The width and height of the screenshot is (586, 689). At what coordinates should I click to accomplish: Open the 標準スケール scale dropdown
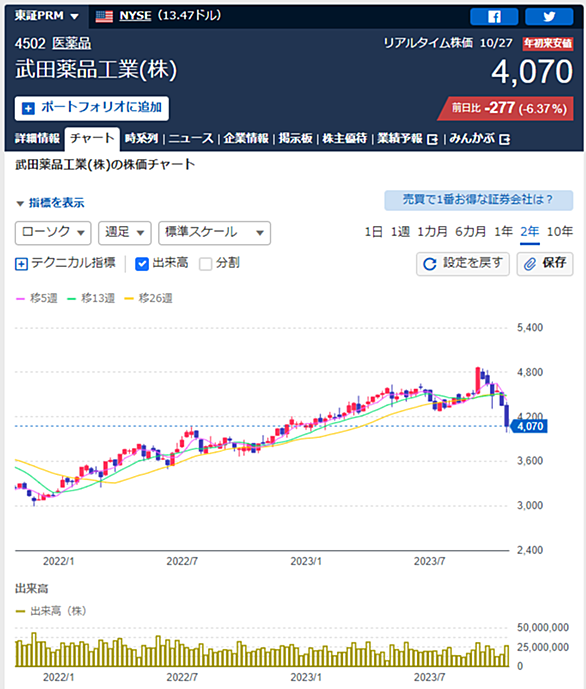pyautogui.click(x=214, y=232)
